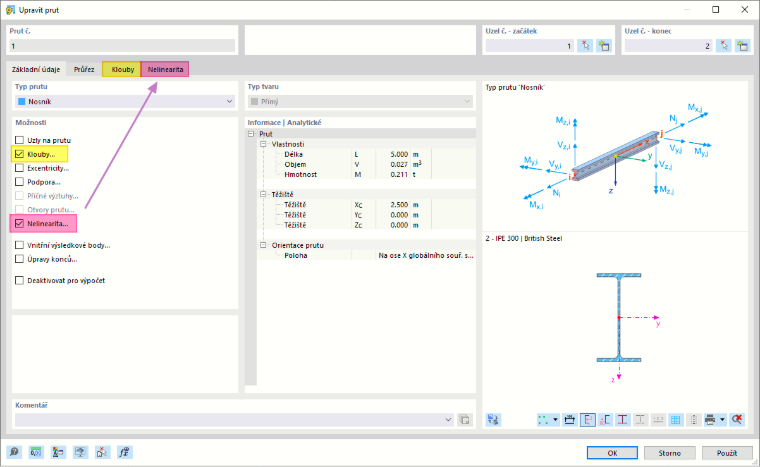The width and height of the screenshot is (760, 467).
Task: Open the Průřez tab
Action: pyautogui.click(x=84, y=69)
